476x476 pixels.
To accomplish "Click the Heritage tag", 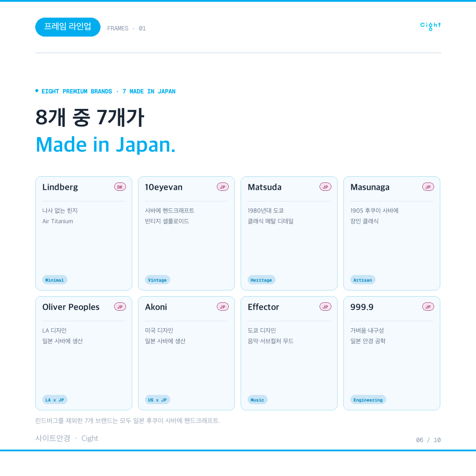I will click(261, 280).
